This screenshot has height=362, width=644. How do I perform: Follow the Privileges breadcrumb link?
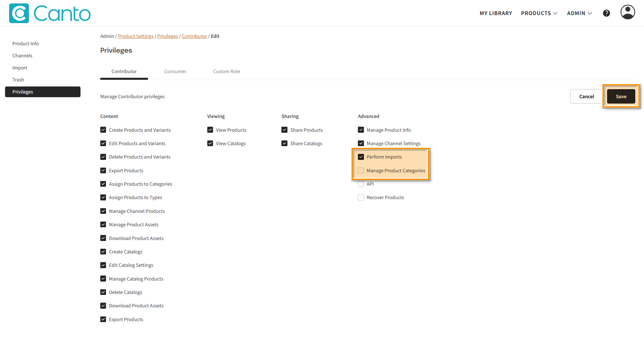(167, 36)
